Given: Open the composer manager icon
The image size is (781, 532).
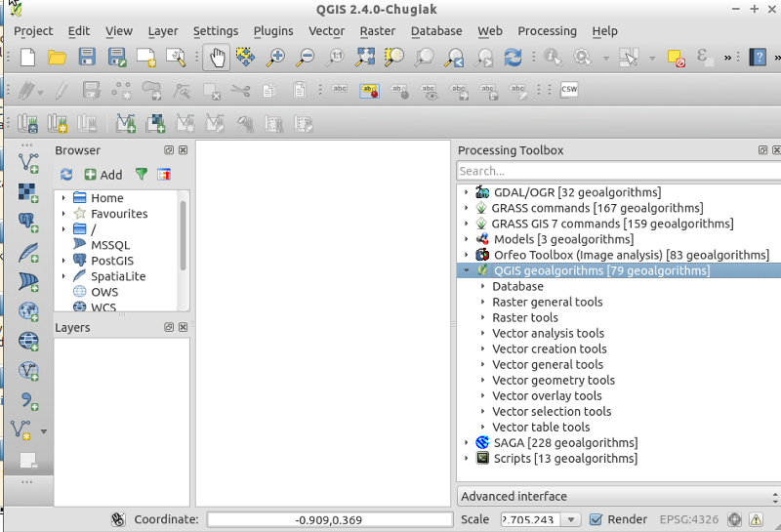Looking at the screenshot, I should pyautogui.click(x=176, y=58).
